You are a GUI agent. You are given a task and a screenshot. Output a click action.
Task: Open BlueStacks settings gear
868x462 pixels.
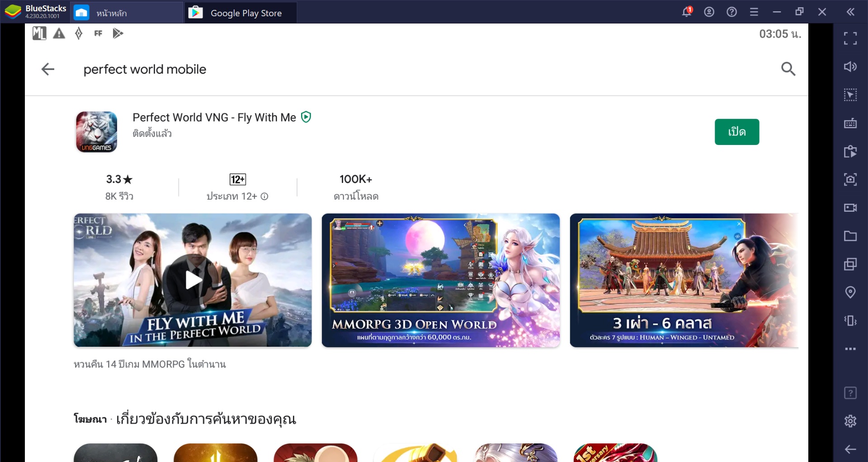point(850,421)
